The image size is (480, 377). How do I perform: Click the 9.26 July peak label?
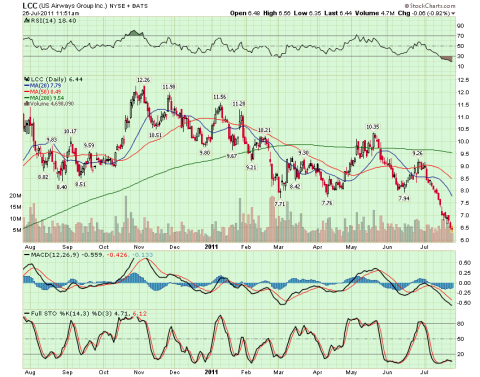pyautogui.click(x=417, y=153)
